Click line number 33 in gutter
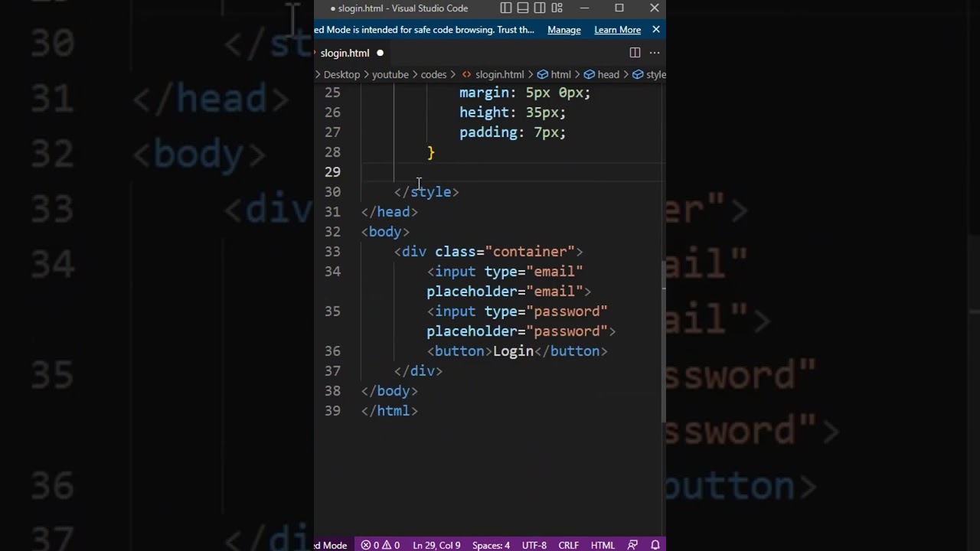The image size is (980, 551). [332, 251]
